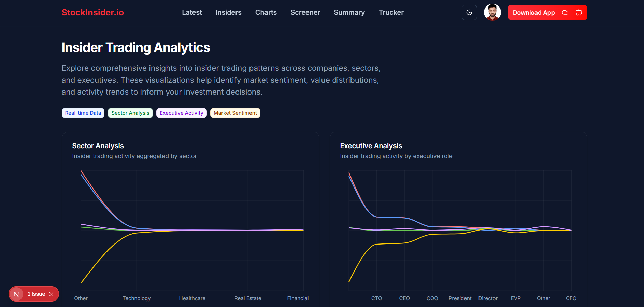Image resolution: width=644 pixels, height=307 pixels.
Task: Toggle the Executive Activity filter badge
Action: (x=181, y=113)
